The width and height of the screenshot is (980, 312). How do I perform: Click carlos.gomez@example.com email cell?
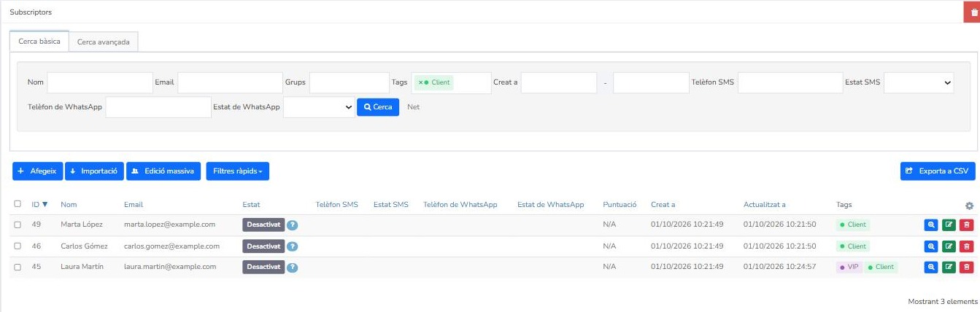click(171, 246)
